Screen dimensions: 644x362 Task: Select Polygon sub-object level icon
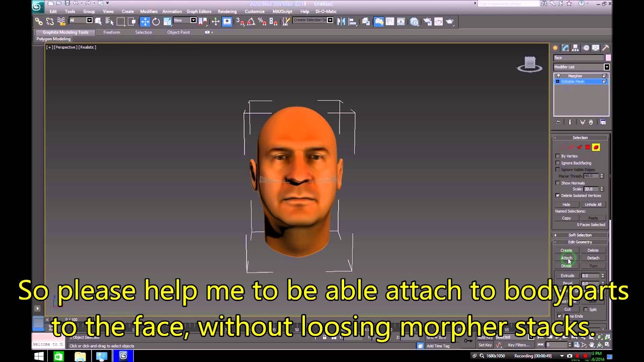588,147
